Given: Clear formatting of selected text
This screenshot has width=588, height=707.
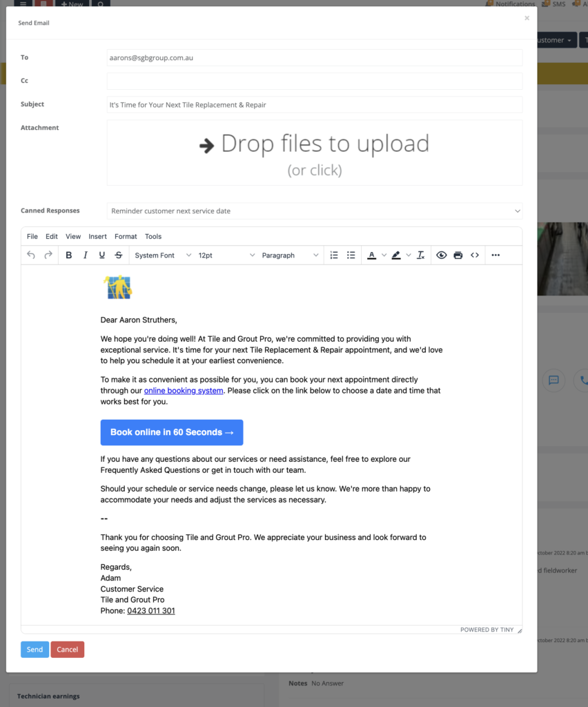Looking at the screenshot, I should pyautogui.click(x=421, y=255).
